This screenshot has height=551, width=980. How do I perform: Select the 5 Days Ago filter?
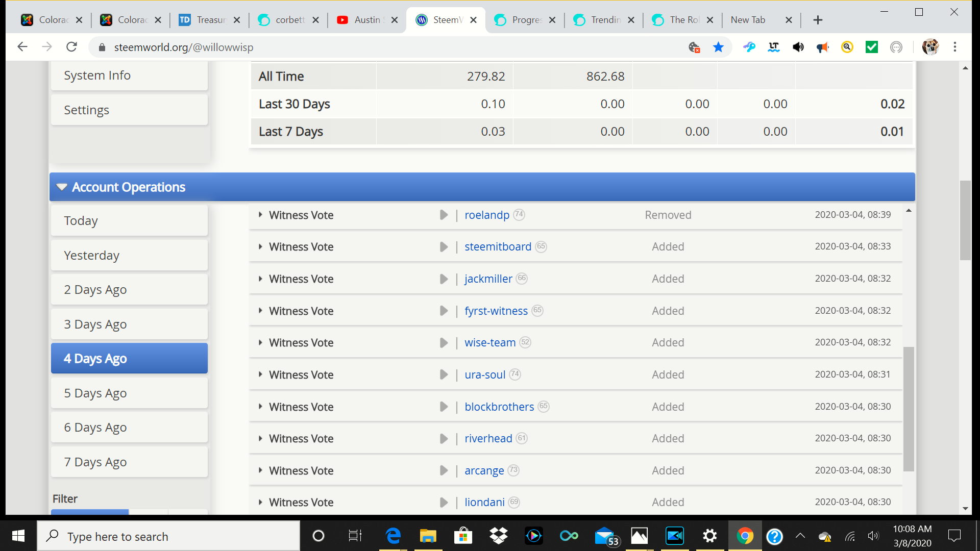pos(129,393)
